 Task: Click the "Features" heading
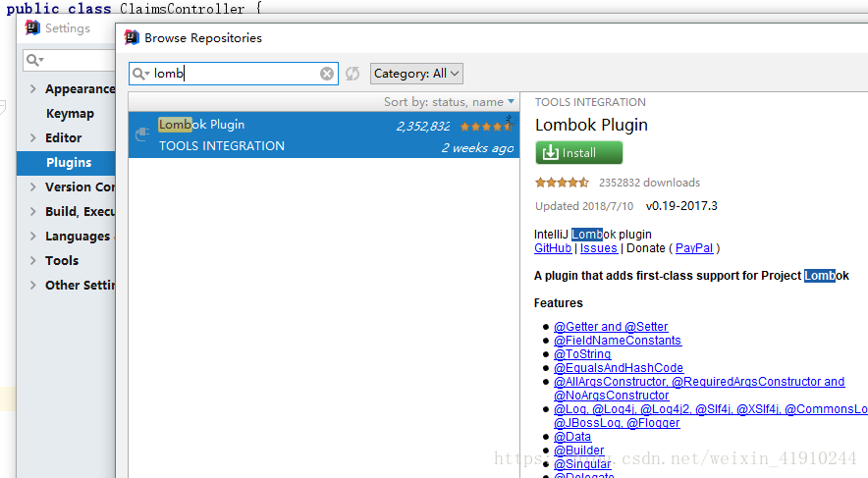558,303
